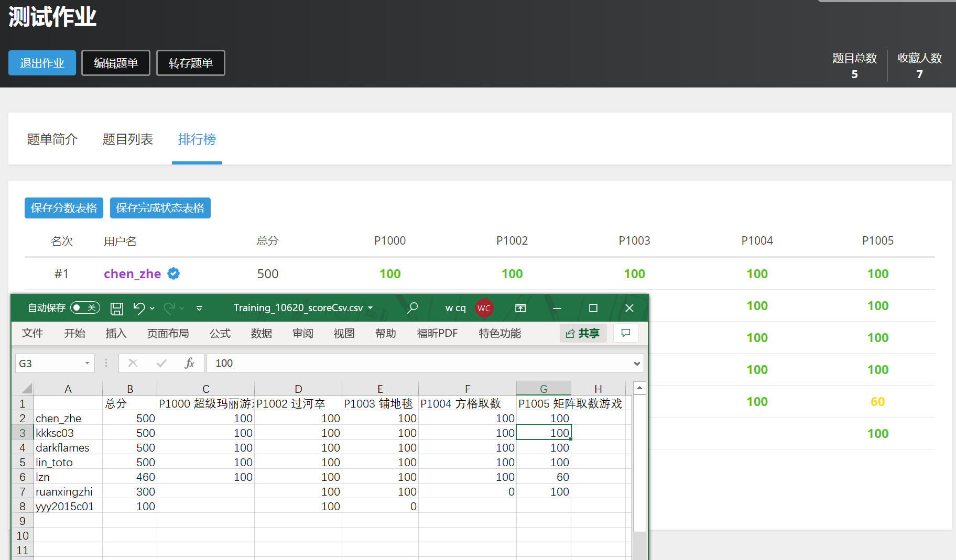Minimize the Excel window
The width and height of the screenshot is (956, 560).
click(x=557, y=308)
